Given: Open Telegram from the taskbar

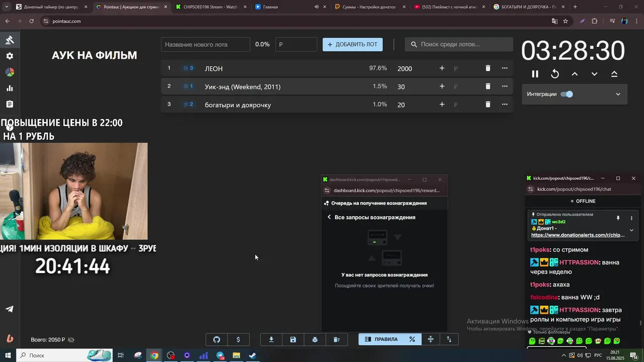Looking at the screenshot, I should (x=220, y=355).
